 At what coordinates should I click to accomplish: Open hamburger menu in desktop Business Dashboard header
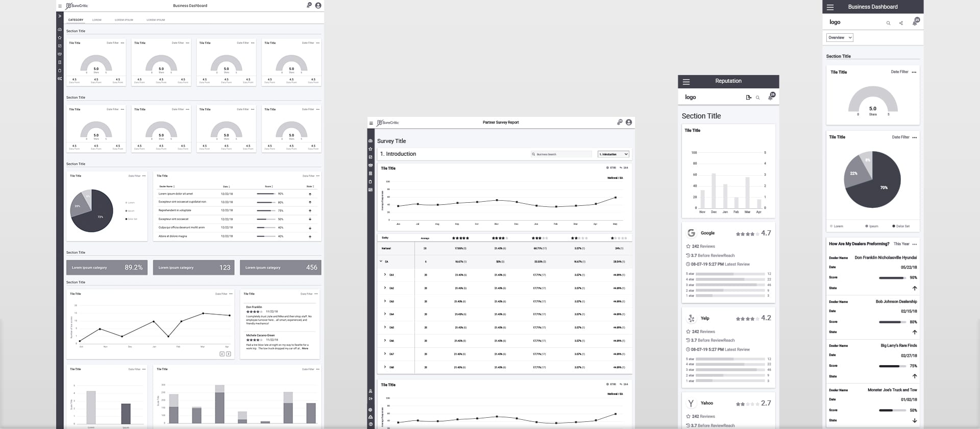pos(60,6)
